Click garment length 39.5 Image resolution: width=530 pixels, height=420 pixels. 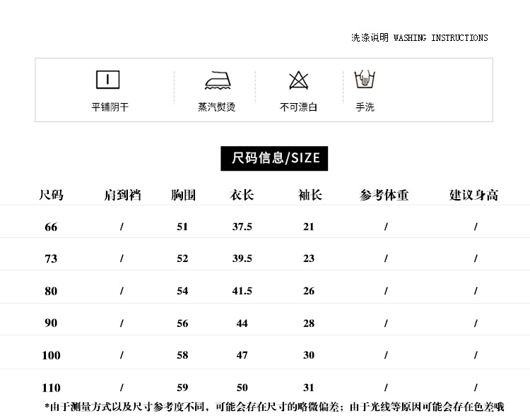242,258
